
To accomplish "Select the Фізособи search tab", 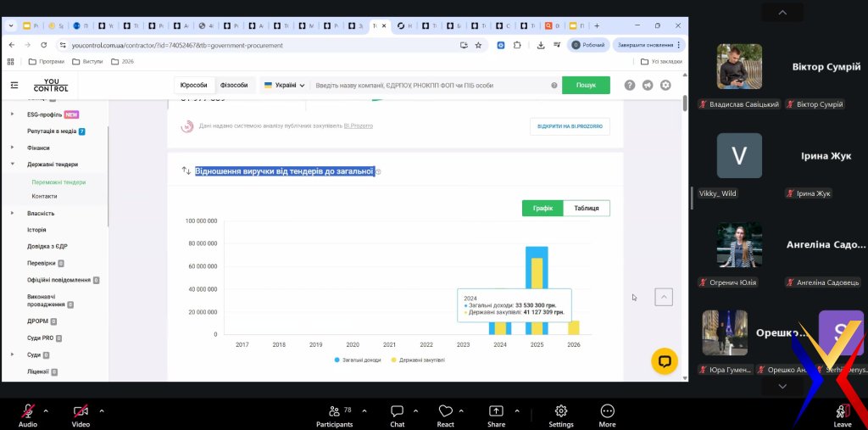I will 234,85.
